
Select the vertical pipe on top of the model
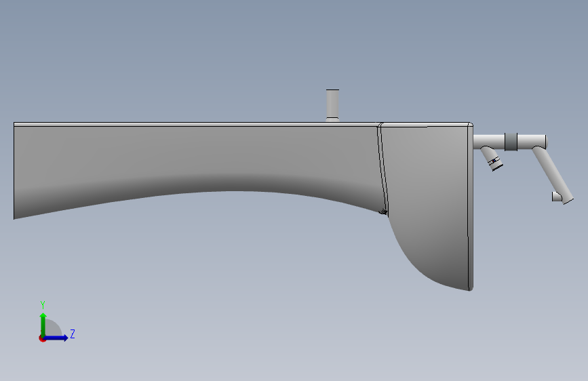(x=332, y=106)
